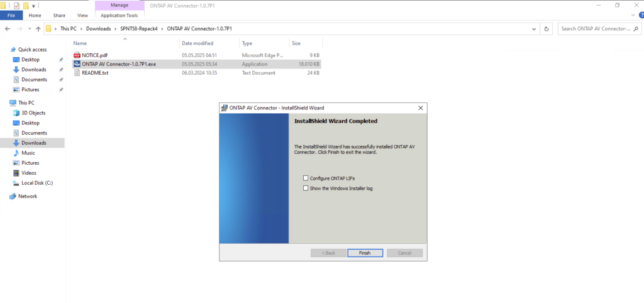Click the README.txt file icon
This screenshot has height=303, width=644.
pyautogui.click(x=77, y=73)
